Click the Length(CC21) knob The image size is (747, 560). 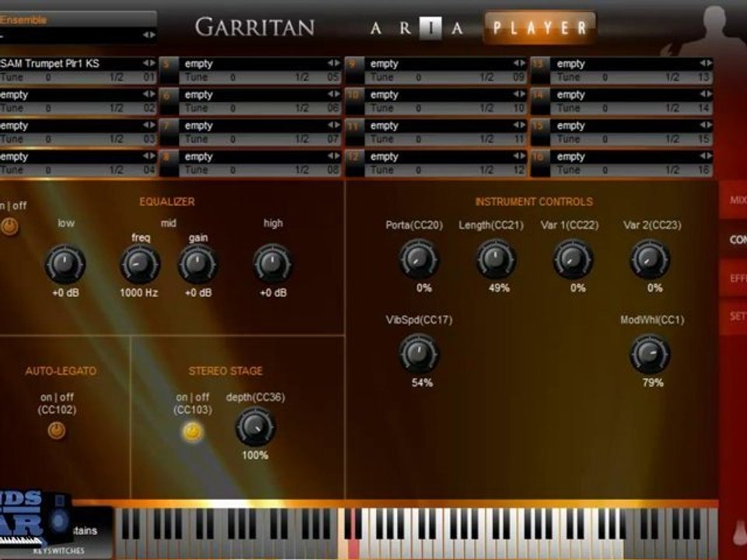click(496, 260)
